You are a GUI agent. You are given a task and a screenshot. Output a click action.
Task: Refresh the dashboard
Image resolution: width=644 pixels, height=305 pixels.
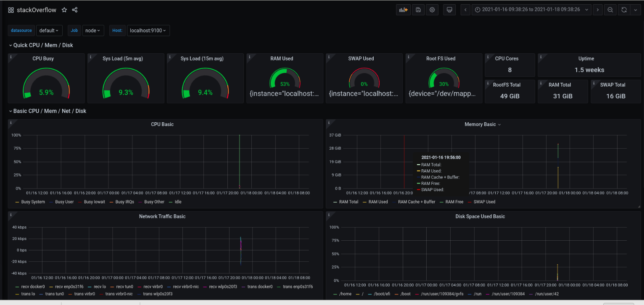click(624, 10)
